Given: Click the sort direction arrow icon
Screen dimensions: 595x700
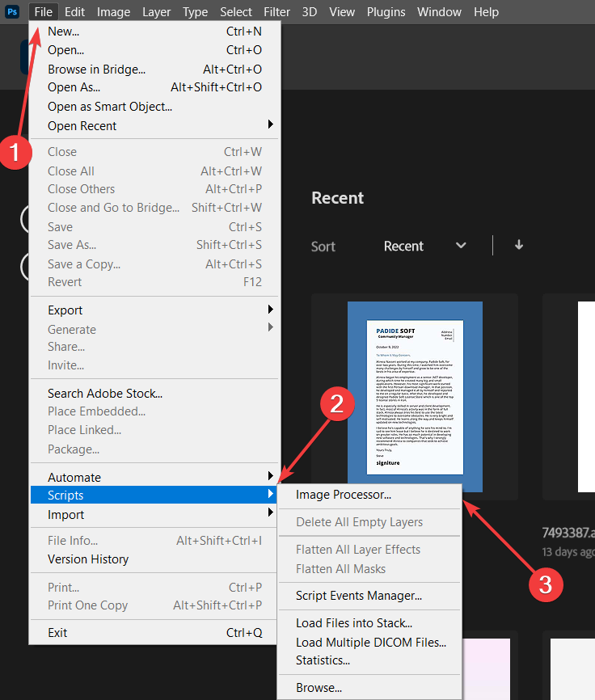Looking at the screenshot, I should 519,246.
